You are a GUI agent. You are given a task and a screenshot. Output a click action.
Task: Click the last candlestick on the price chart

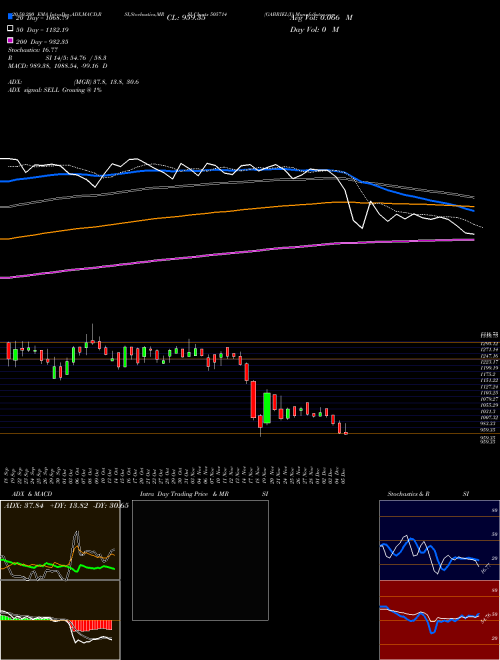click(x=346, y=430)
